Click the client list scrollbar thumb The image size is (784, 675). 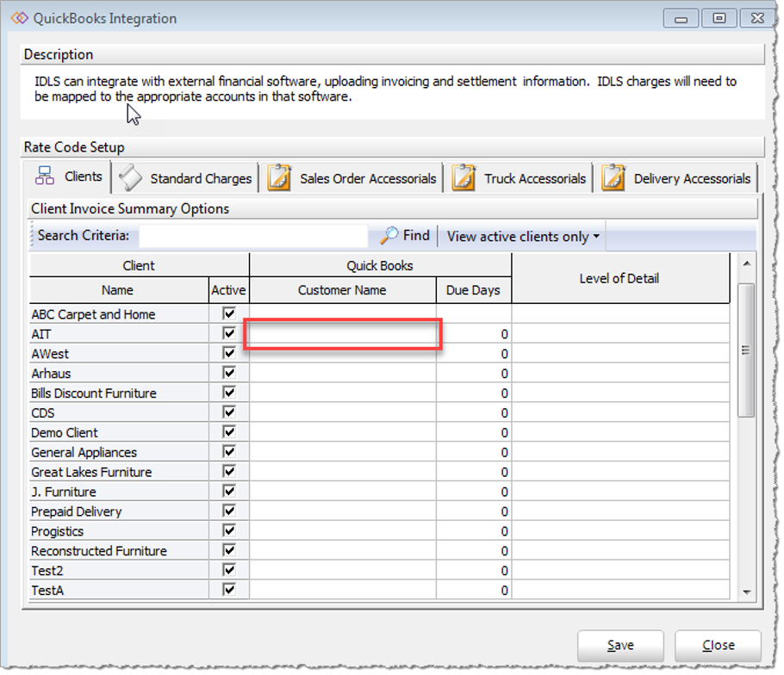click(746, 350)
